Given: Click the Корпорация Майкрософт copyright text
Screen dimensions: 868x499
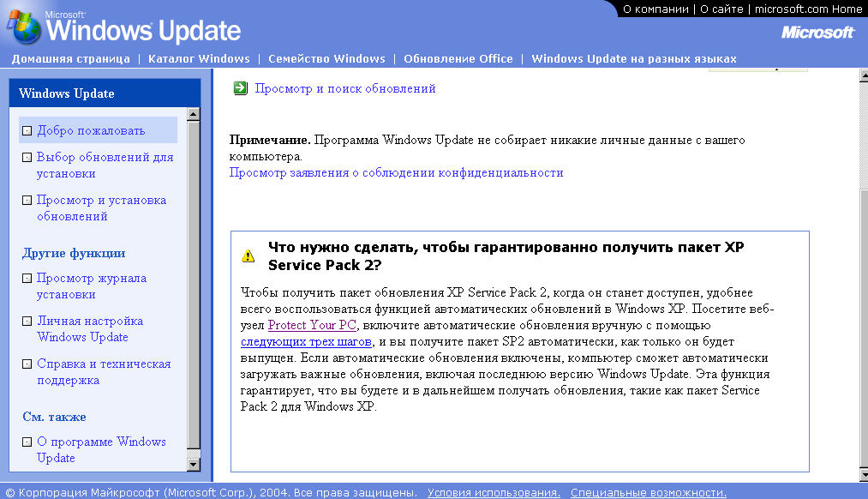Looking at the screenshot, I should [211, 492].
